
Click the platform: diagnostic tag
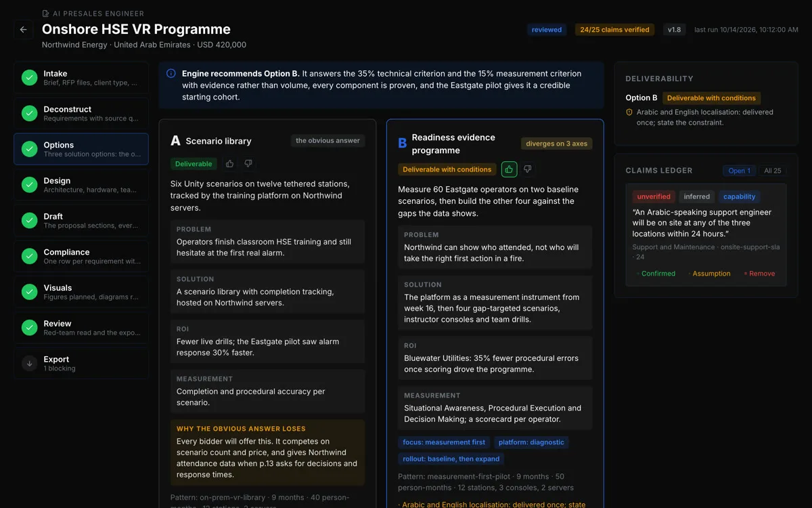coord(531,442)
